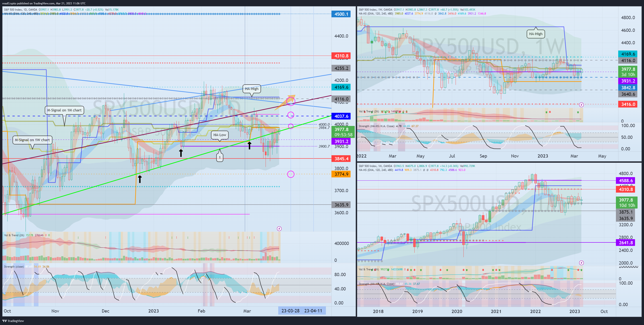Image resolution: width=644 pixels, height=325 pixels.
Task: Click the gray 3635.9 label on daily chart
Action: pyautogui.click(x=341, y=205)
